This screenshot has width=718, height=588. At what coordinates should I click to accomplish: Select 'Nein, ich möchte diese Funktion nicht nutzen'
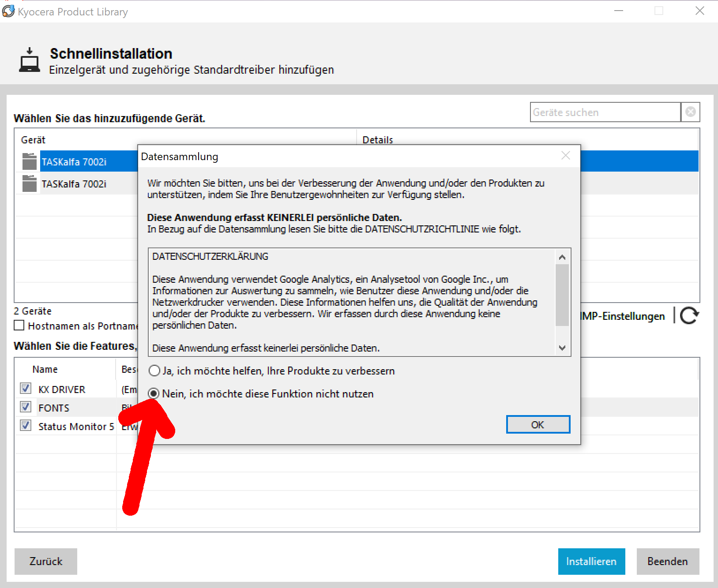coord(154,393)
